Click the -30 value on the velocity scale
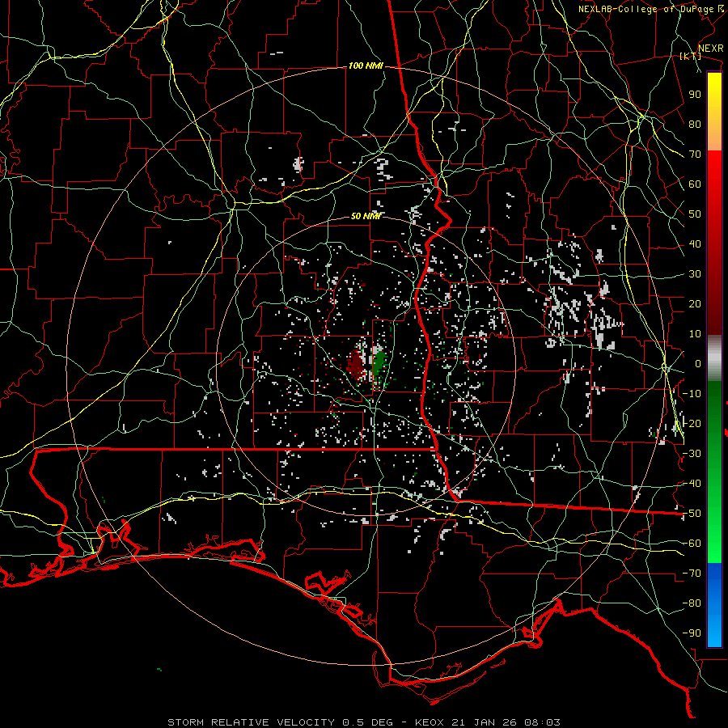Screen dimensions: 728x728 (692, 454)
